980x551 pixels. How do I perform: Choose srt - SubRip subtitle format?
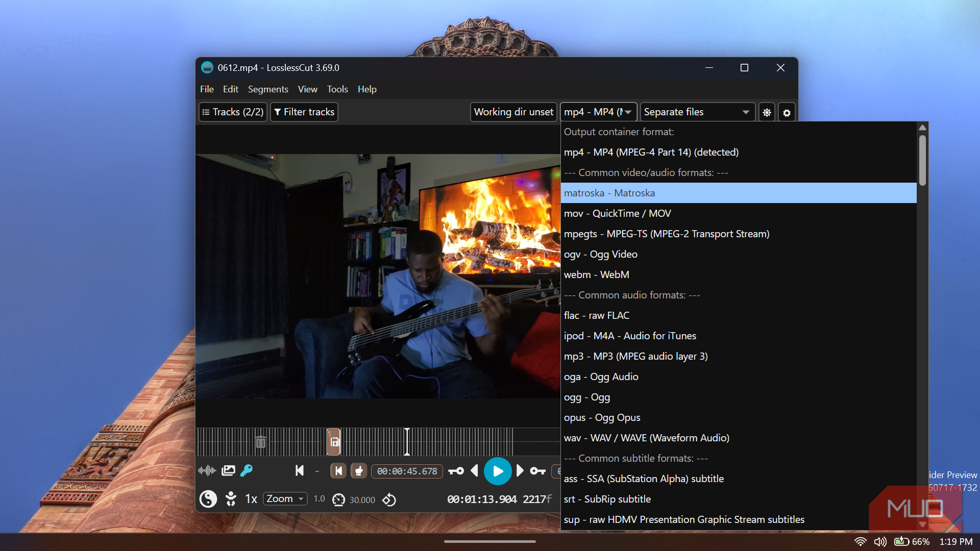pyautogui.click(x=739, y=499)
